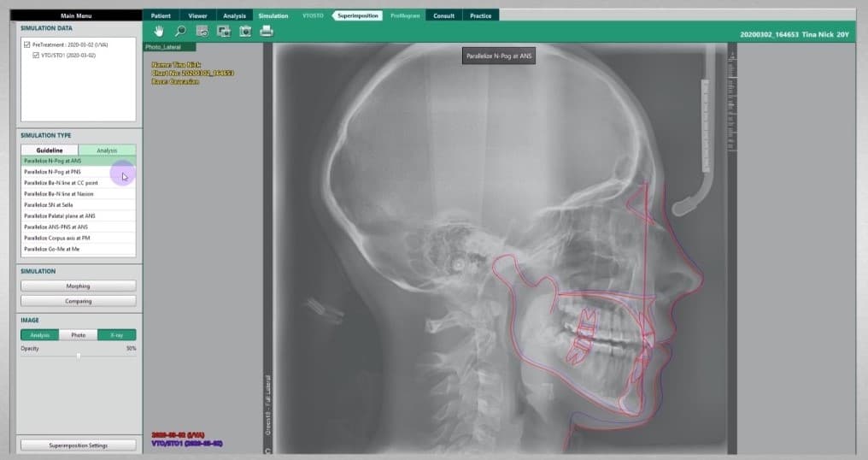The image size is (868, 460).
Task: Open the Viewer tab
Action: (x=197, y=15)
